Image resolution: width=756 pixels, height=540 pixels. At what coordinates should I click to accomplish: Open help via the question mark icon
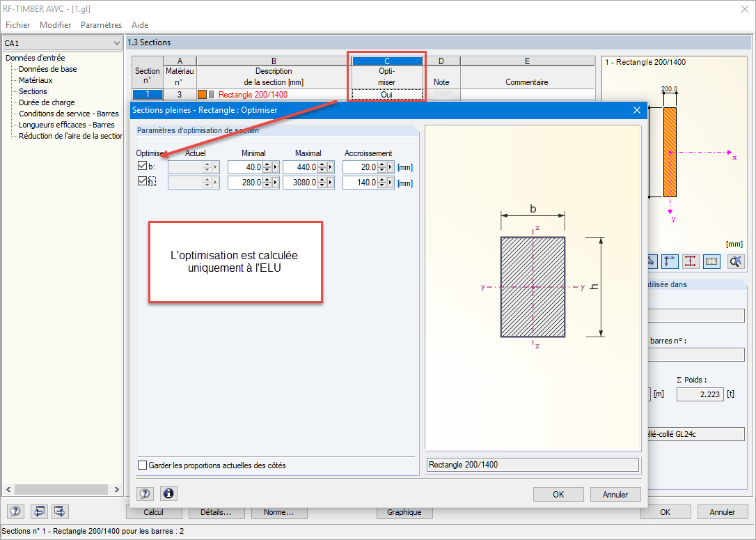pyautogui.click(x=145, y=493)
